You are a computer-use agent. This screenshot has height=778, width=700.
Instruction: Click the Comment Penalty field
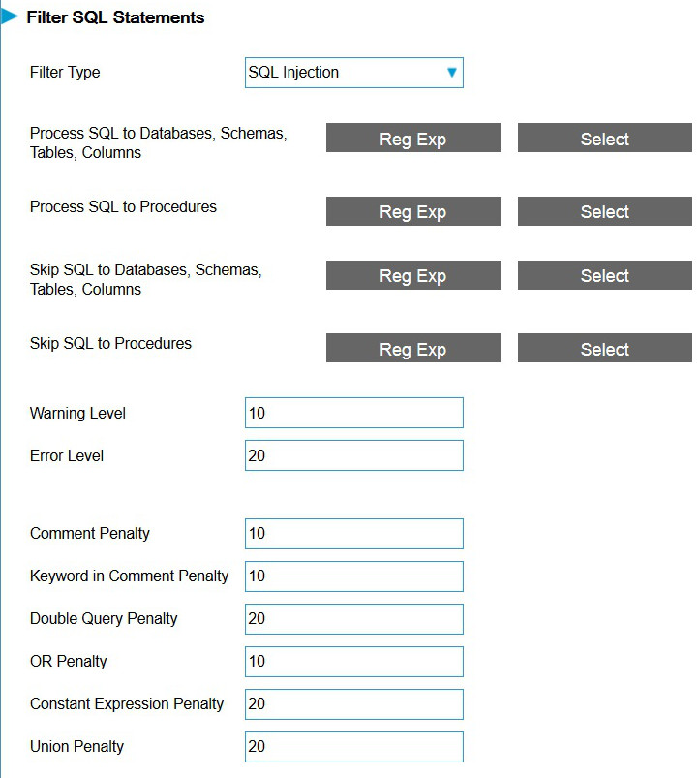(x=353, y=534)
